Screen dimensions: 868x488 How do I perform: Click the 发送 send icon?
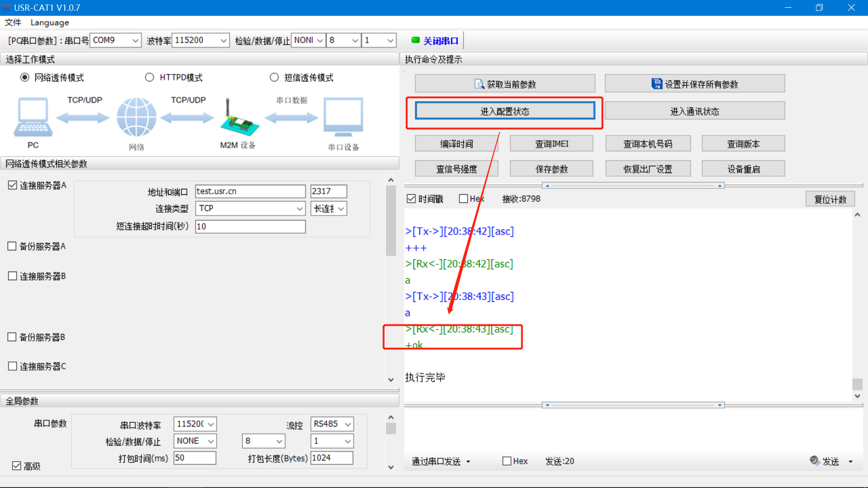click(x=814, y=460)
